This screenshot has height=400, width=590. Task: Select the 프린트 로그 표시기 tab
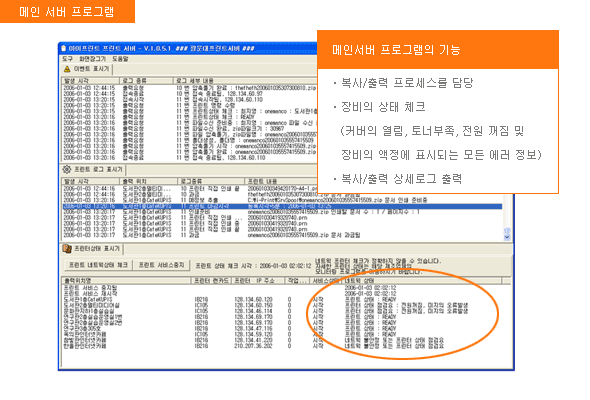94,170
